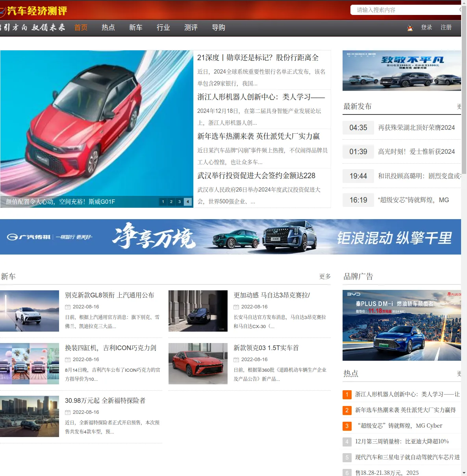Click the 登录 link

point(426,28)
